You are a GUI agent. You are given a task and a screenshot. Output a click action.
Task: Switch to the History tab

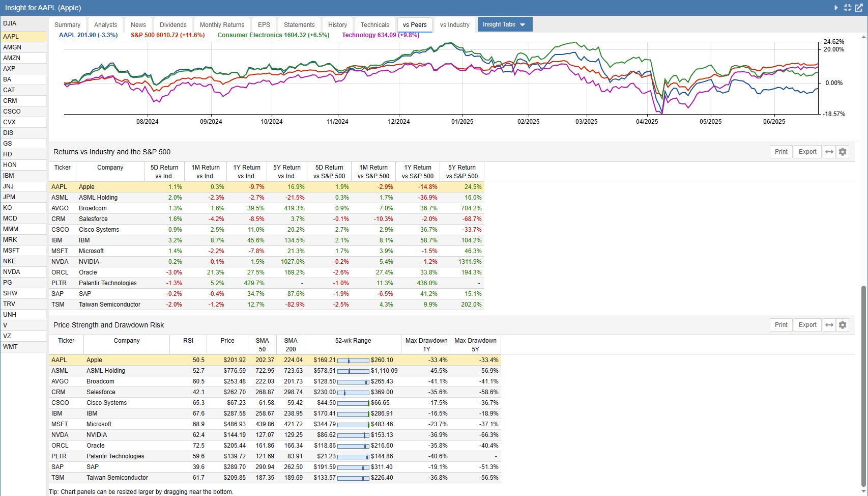coord(337,25)
